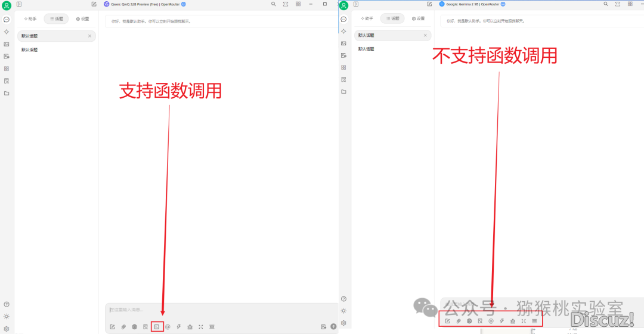Open chat bubble icon in right window sidebar
Image resolution: width=644 pixels, height=334 pixels.
point(344,19)
